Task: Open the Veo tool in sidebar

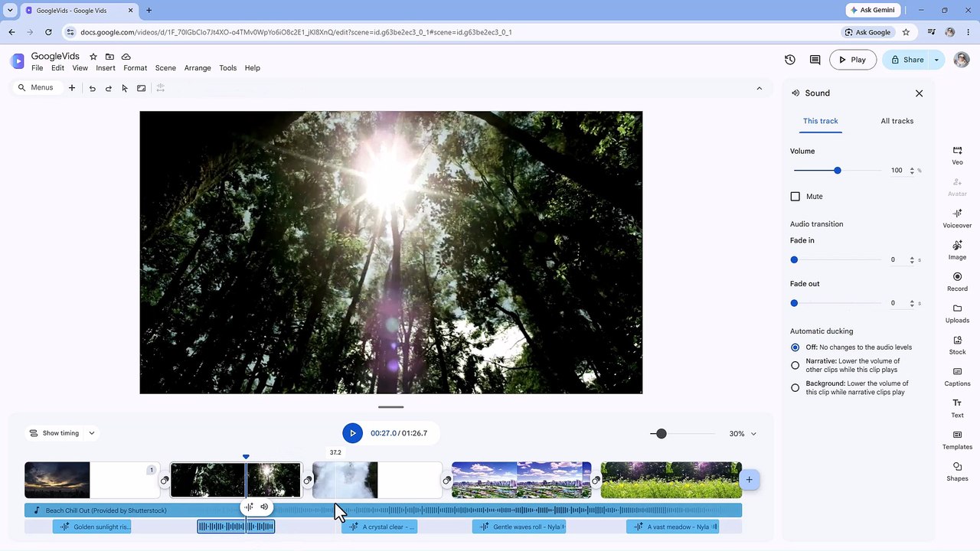Action: [957, 155]
